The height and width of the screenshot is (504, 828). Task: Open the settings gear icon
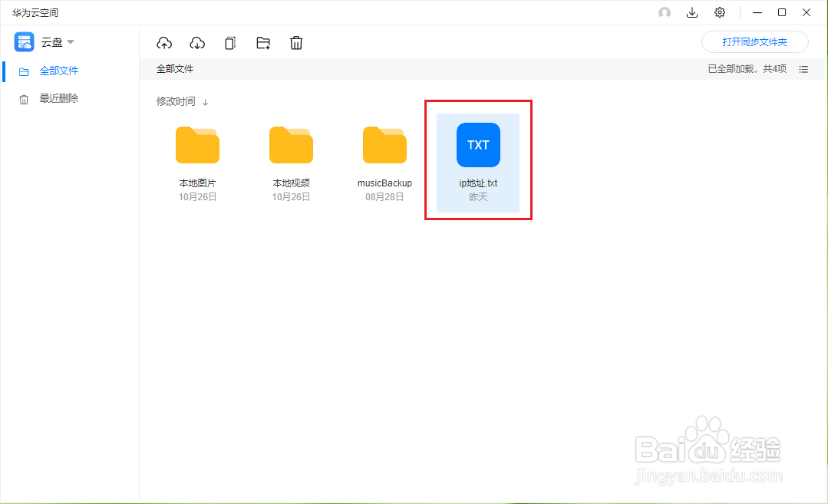[x=719, y=12]
